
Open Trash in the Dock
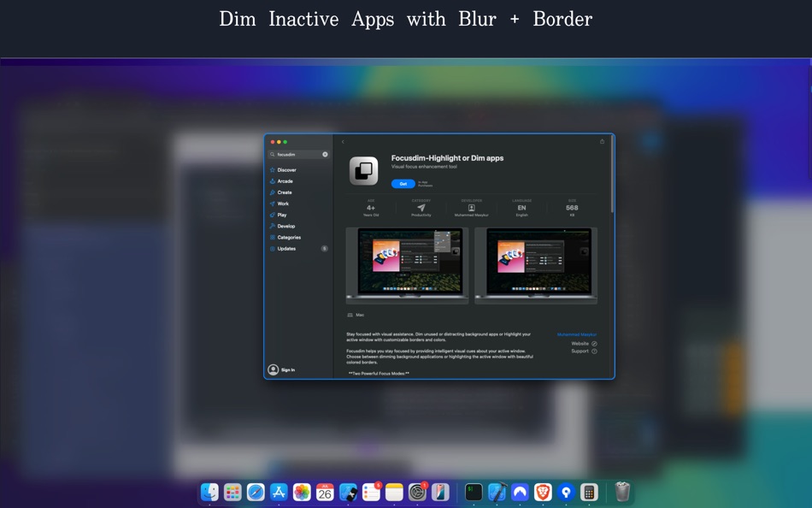(x=622, y=492)
